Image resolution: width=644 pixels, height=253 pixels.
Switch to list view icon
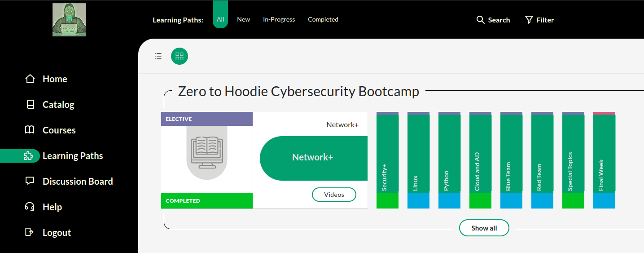pos(158,56)
